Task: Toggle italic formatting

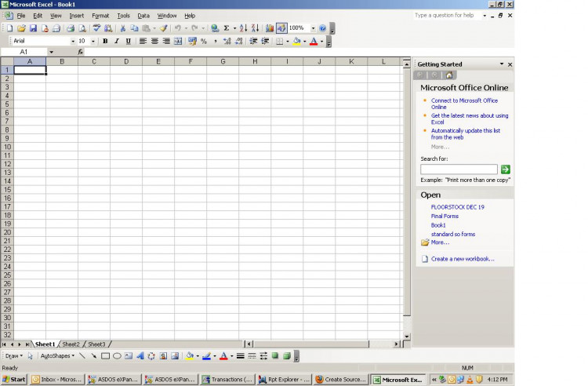Action: (x=117, y=41)
